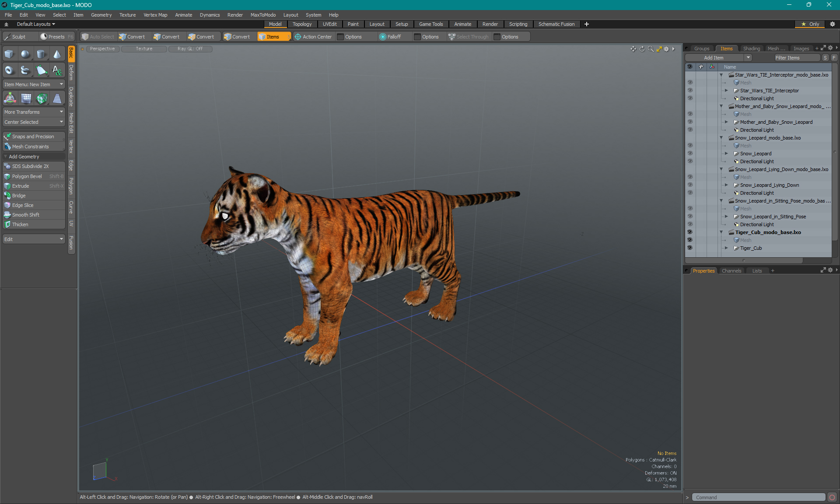
Task: Toggle the Auto Select option
Action: pos(98,37)
